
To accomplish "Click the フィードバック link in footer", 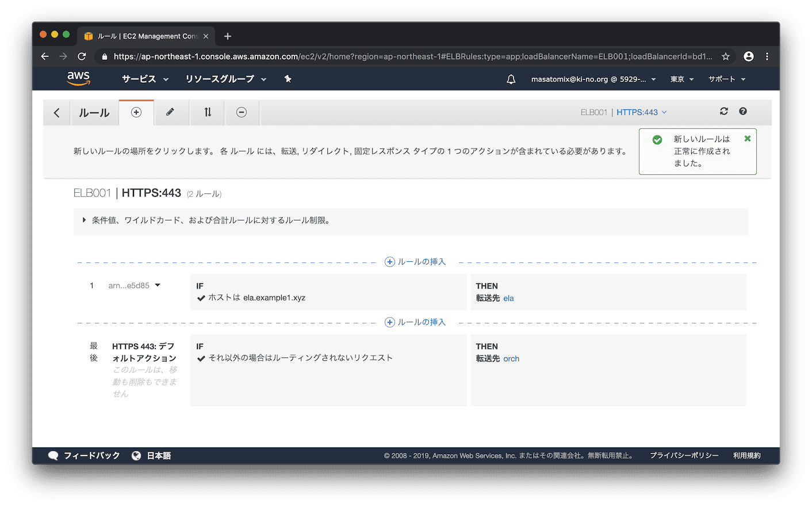I will coord(92,456).
